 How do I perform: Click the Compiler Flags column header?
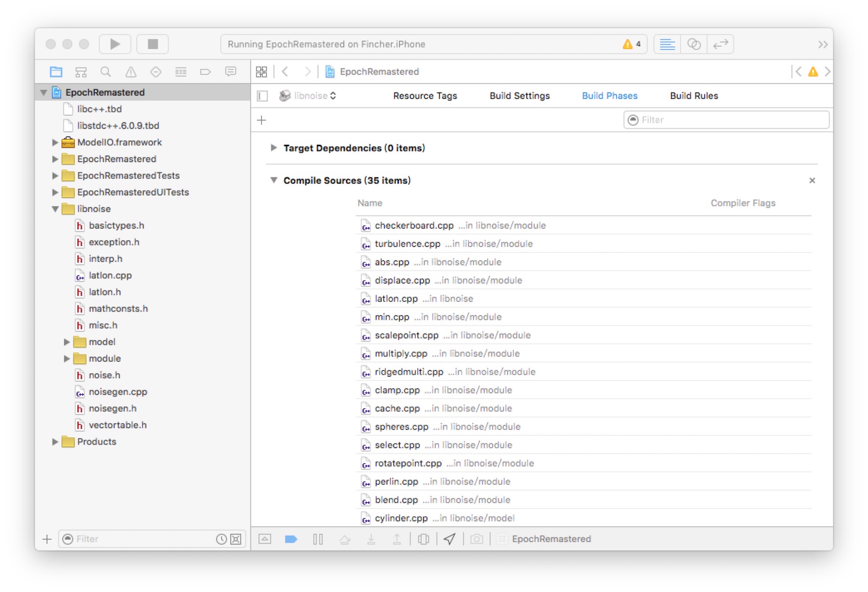[x=743, y=203]
